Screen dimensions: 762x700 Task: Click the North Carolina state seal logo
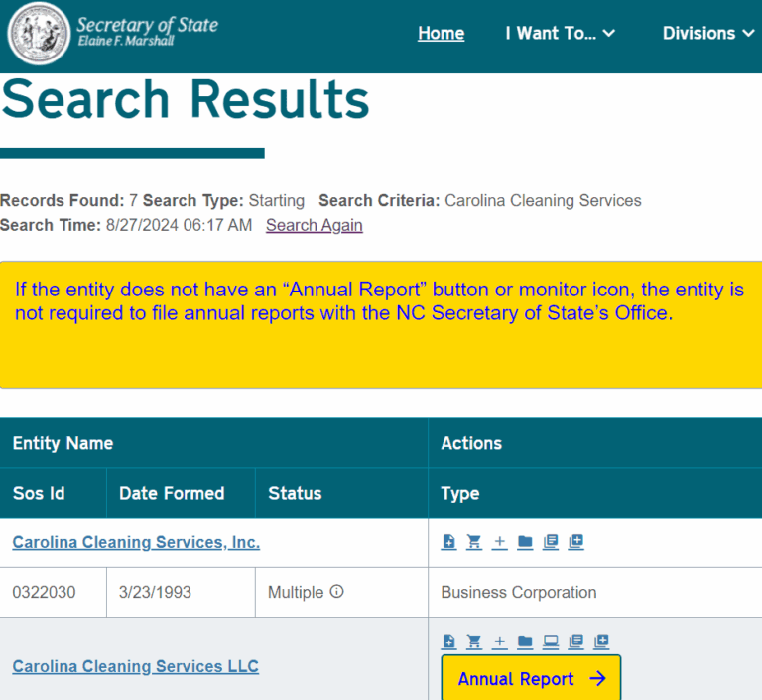[38, 33]
